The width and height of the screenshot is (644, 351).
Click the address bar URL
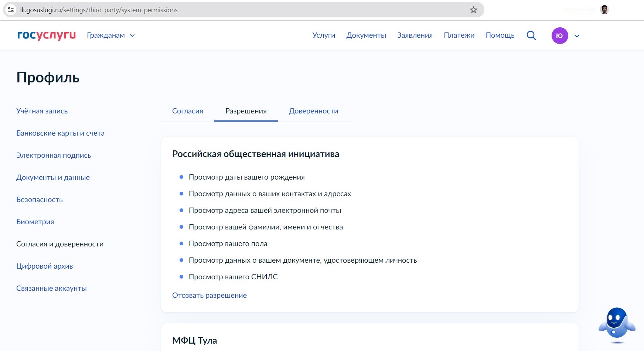99,10
